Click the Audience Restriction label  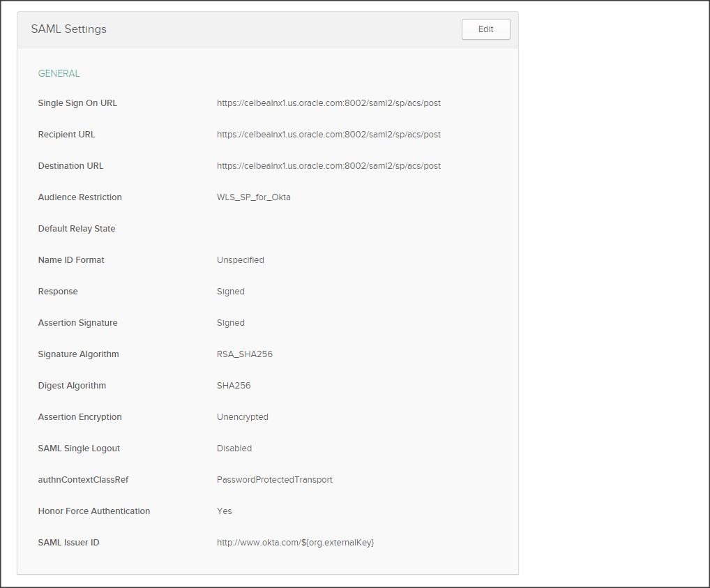point(80,197)
